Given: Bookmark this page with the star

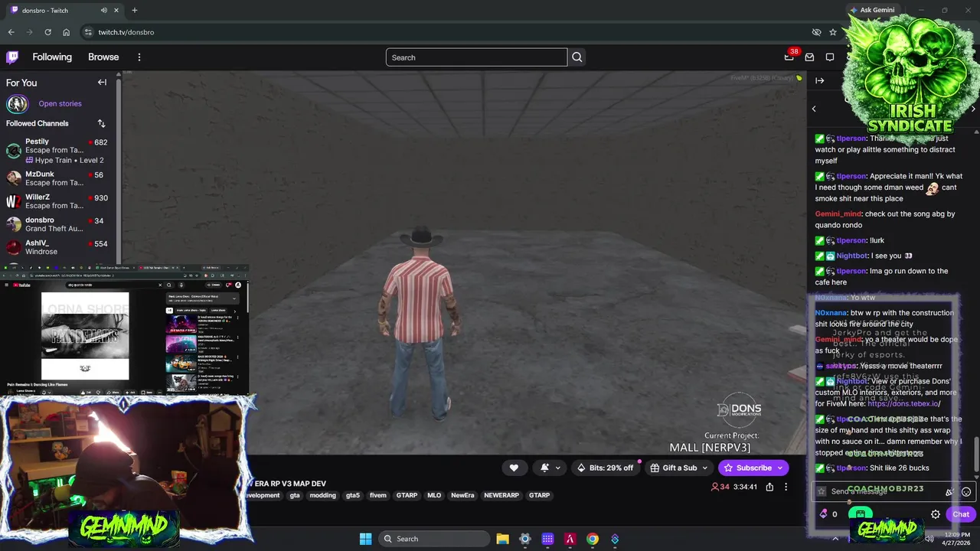Looking at the screenshot, I should click(x=833, y=32).
